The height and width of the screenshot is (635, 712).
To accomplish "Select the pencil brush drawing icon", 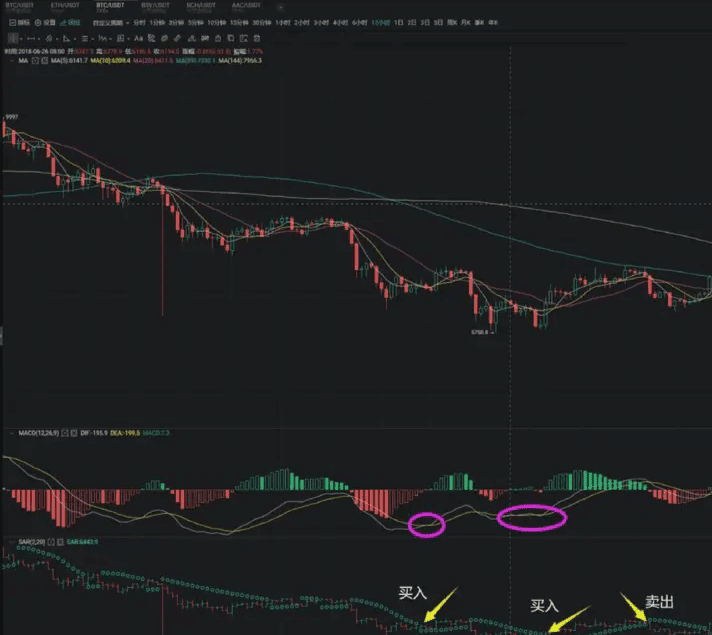I will pyautogui.click(x=178, y=39).
